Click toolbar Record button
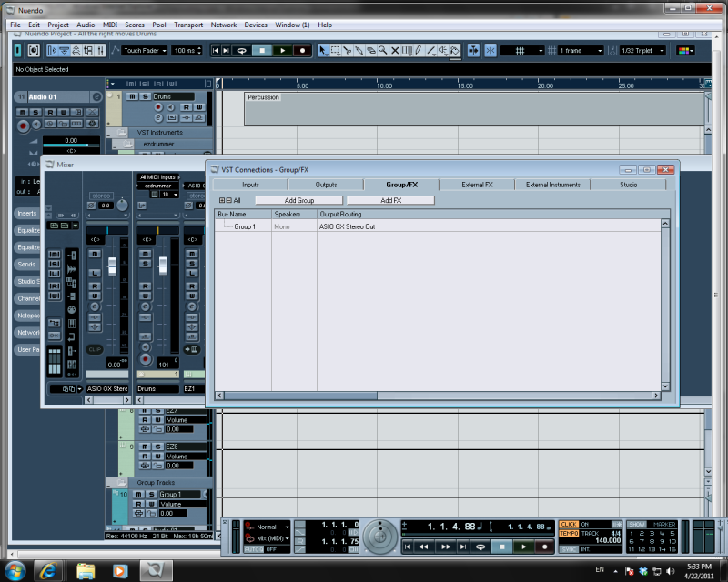Image resolution: width=728 pixels, height=582 pixels. [302, 50]
